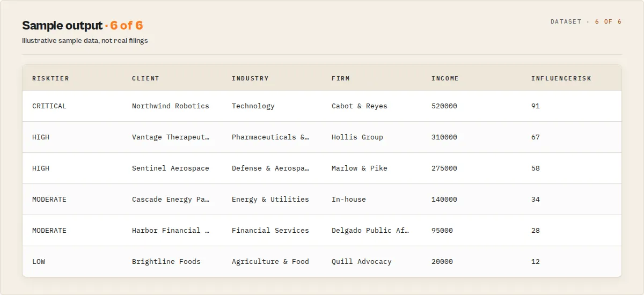Select the influence risk value 91
644x295 pixels.
pos(536,106)
